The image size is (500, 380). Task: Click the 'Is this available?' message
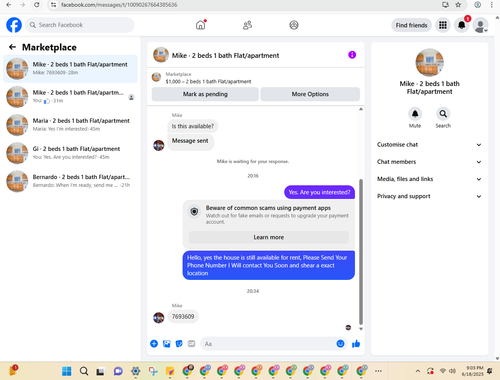pos(193,126)
